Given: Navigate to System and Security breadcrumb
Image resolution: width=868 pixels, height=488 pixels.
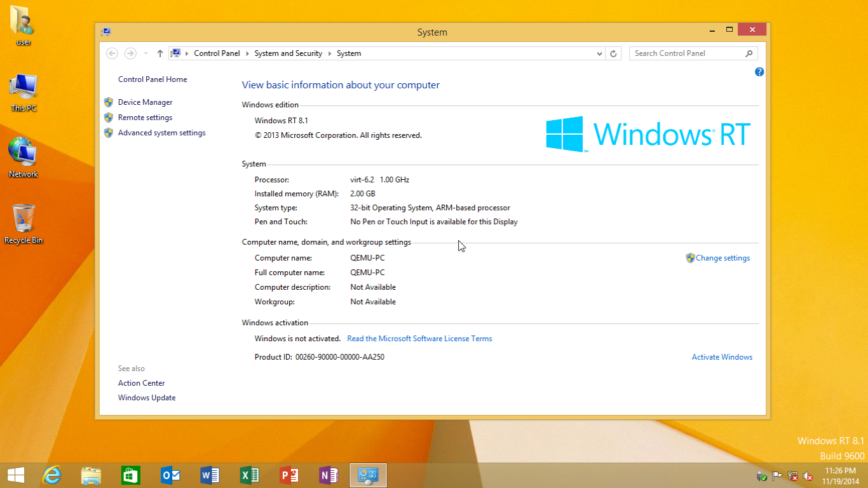Looking at the screenshot, I should coord(288,53).
